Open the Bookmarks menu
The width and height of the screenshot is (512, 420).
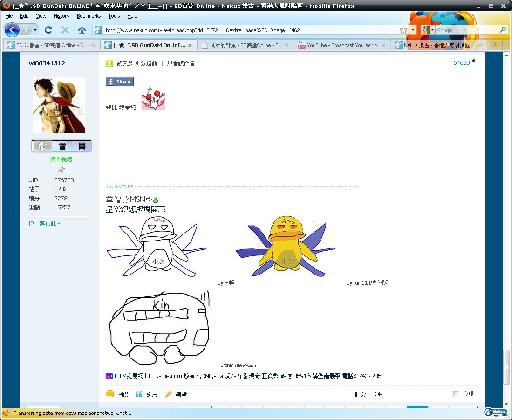[x=89, y=16]
